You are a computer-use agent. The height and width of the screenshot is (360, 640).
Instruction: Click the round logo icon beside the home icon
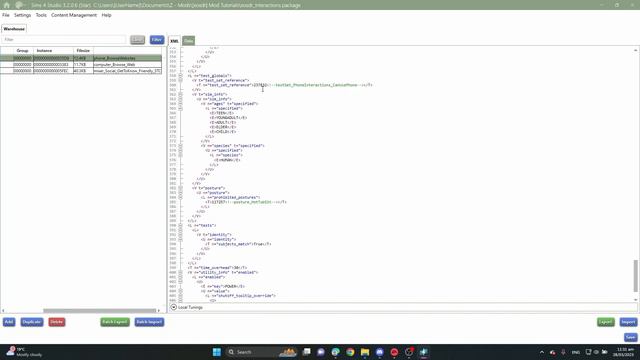click(19, 5)
